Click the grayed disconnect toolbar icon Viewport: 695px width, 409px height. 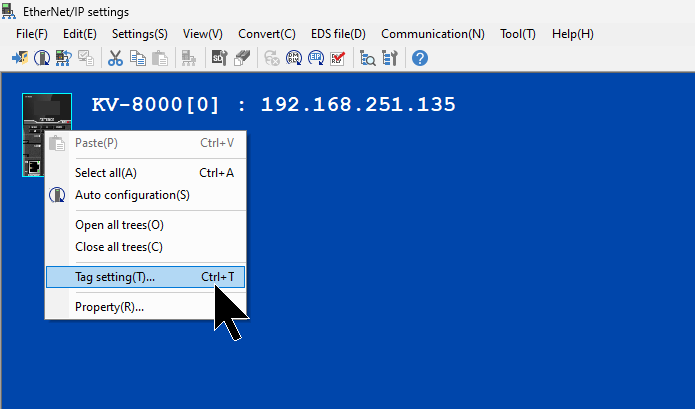[271, 58]
